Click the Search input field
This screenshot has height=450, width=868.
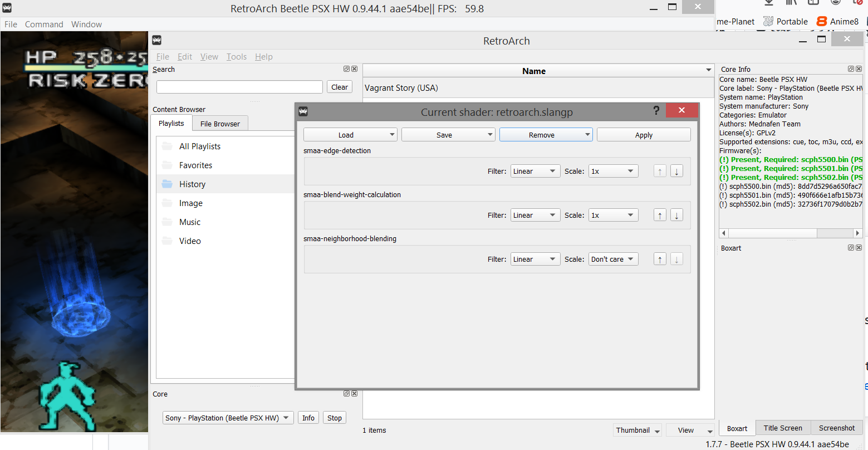[x=239, y=87]
